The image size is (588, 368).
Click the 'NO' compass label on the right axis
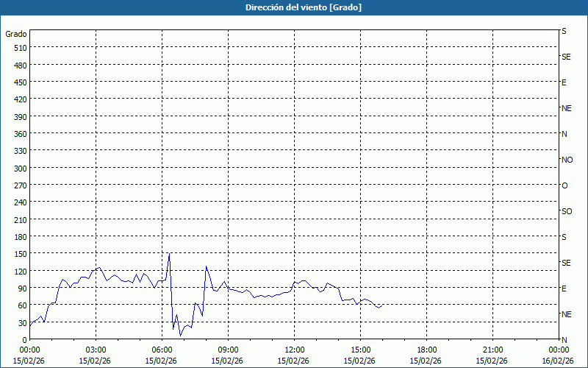pyautogui.click(x=567, y=160)
